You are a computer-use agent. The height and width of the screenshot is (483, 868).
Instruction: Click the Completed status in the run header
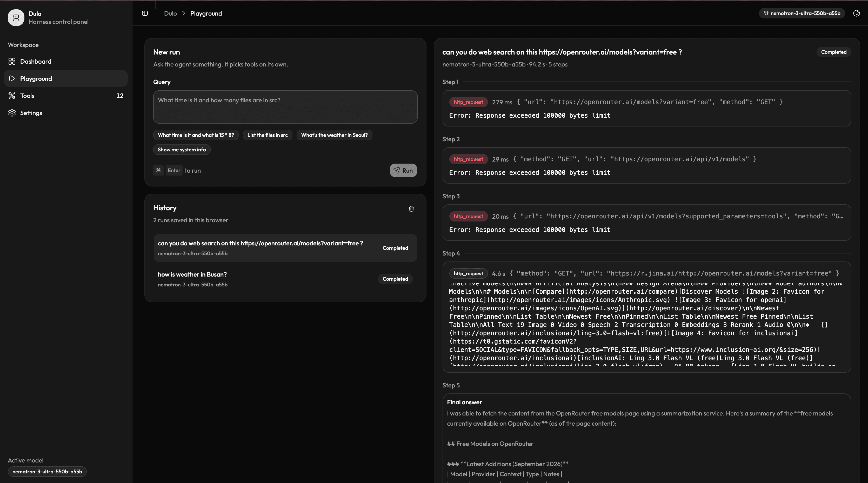pyautogui.click(x=834, y=52)
